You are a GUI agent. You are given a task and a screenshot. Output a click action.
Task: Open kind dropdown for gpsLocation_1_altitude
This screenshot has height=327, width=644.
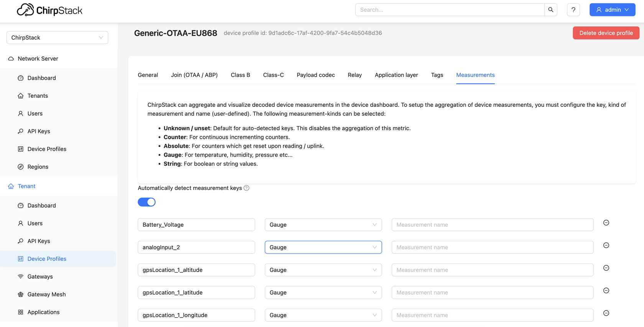pyautogui.click(x=323, y=270)
